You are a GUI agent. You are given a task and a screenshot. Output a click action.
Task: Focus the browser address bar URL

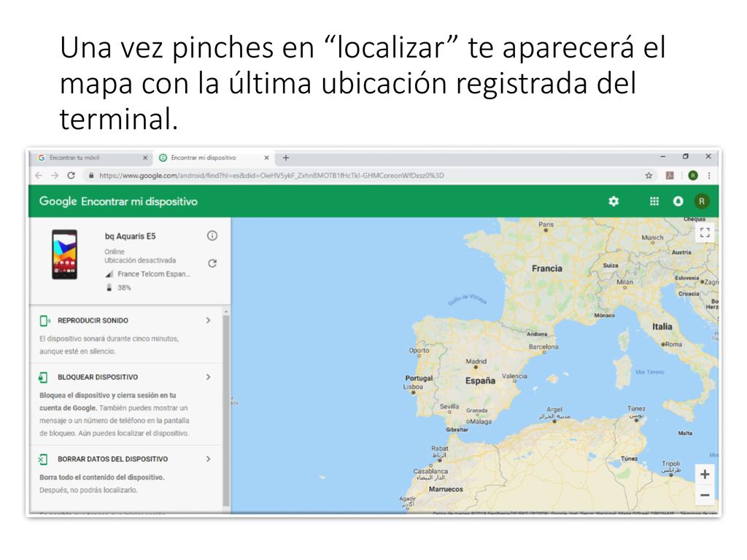pyautogui.click(x=271, y=176)
